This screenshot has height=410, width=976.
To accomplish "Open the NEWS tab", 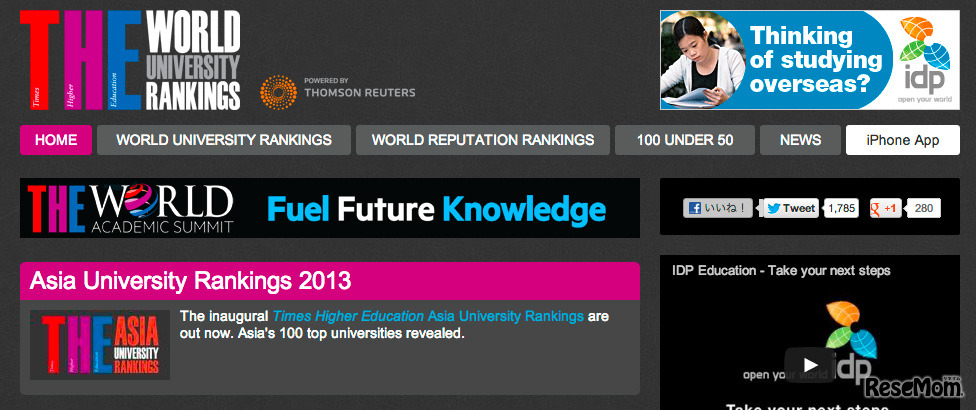I will click(x=800, y=140).
